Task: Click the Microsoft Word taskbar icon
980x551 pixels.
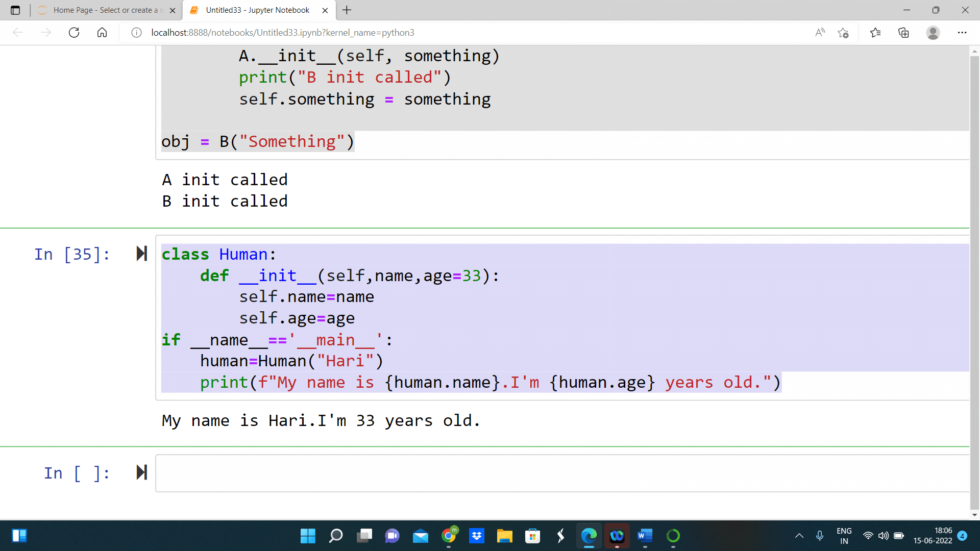Action: pyautogui.click(x=644, y=536)
